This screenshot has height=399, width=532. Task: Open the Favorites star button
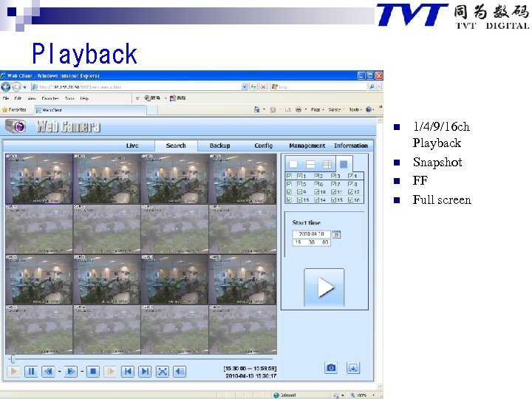pyautogui.click(x=14, y=109)
